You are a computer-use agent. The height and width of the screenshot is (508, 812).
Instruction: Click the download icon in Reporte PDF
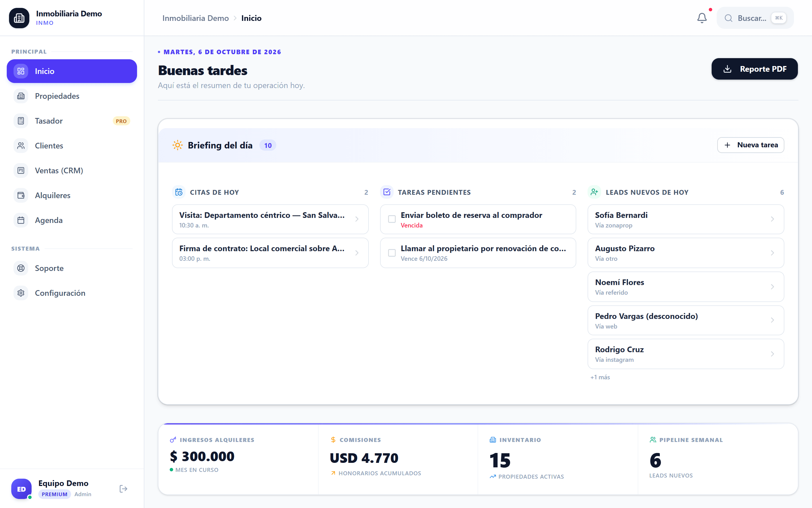(727, 69)
